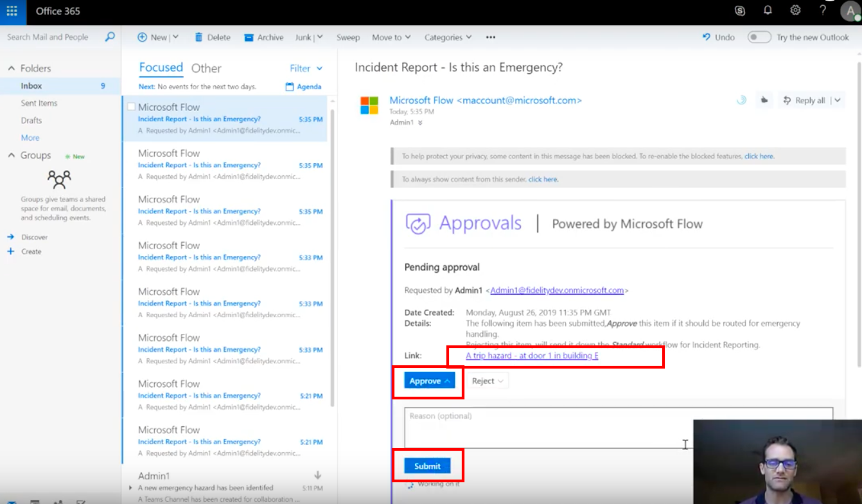Viewport: 862px width, 504px height.
Task: Click the Submit button
Action: 427,466
